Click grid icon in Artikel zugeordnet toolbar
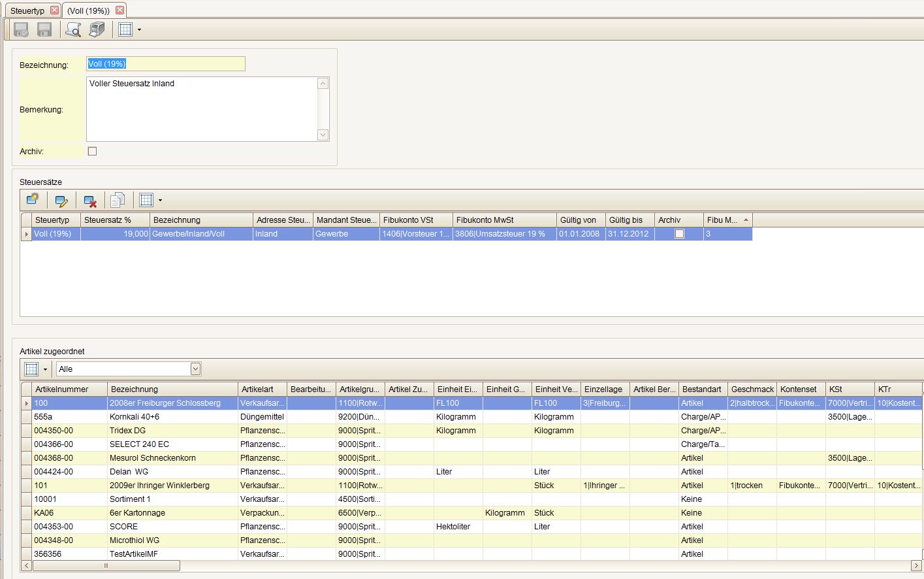This screenshot has width=924, height=579. pos(31,369)
